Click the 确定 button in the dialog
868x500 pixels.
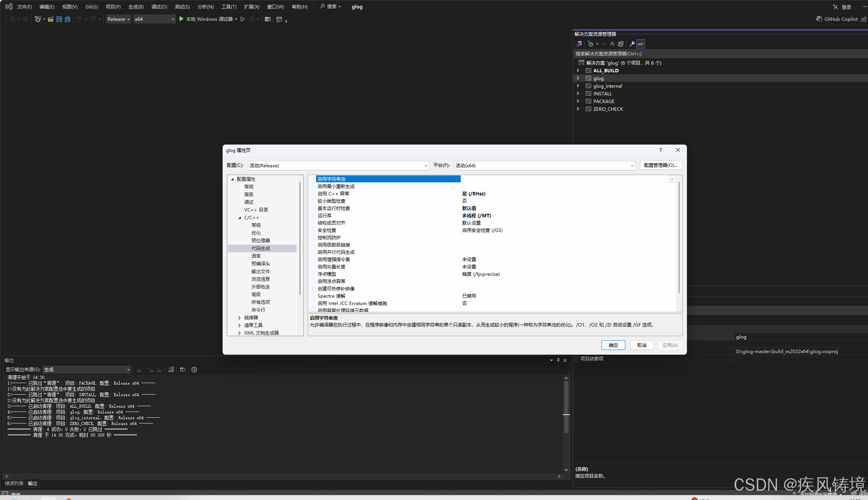(x=613, y=345)
